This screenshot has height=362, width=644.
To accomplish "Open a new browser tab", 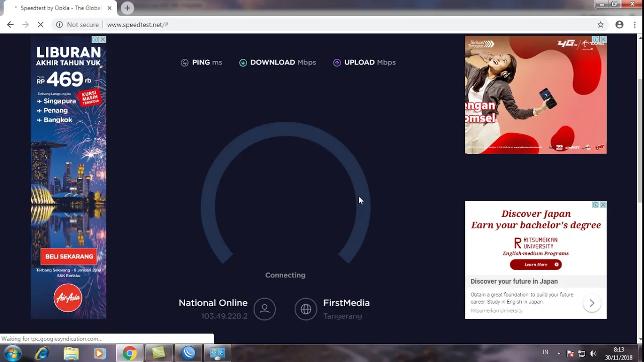I will point(127,8).
